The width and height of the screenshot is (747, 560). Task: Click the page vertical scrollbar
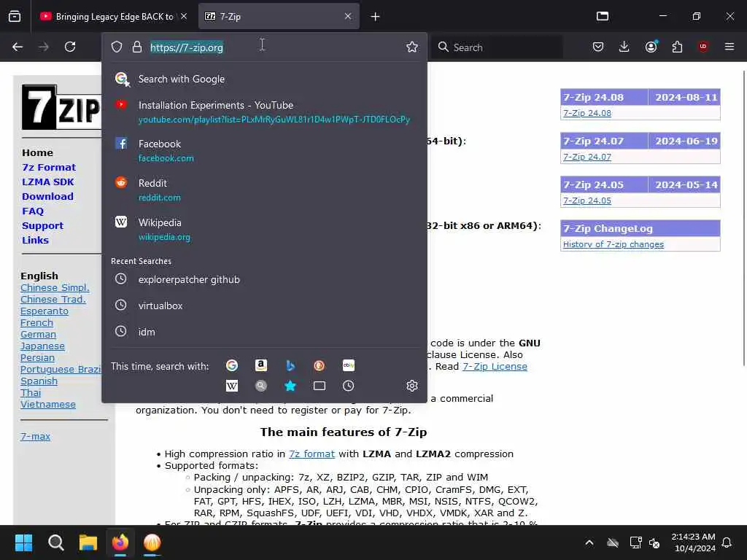(x=743, y=218)
